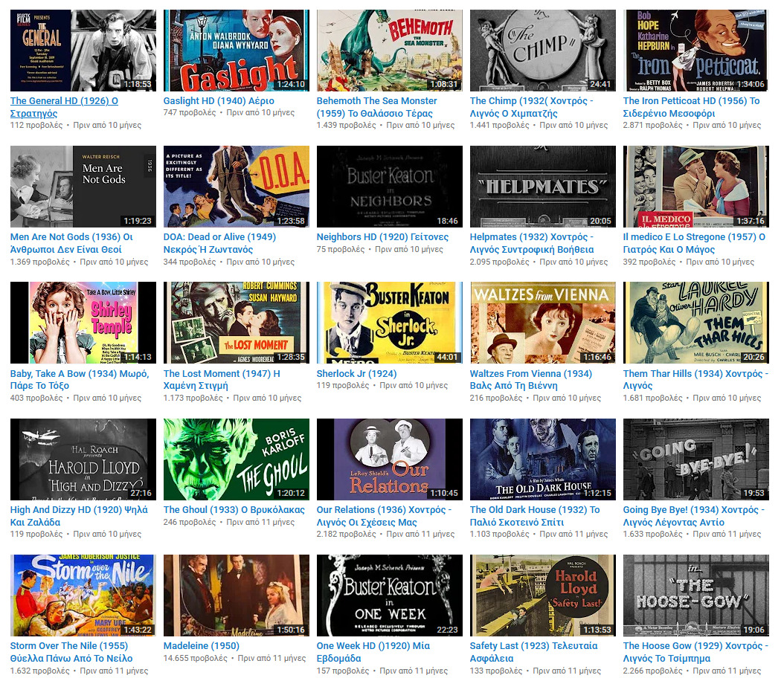
Task: Open the Madeleine poster thumbnail
Action: pyautogui.click(x=237, y=595)
